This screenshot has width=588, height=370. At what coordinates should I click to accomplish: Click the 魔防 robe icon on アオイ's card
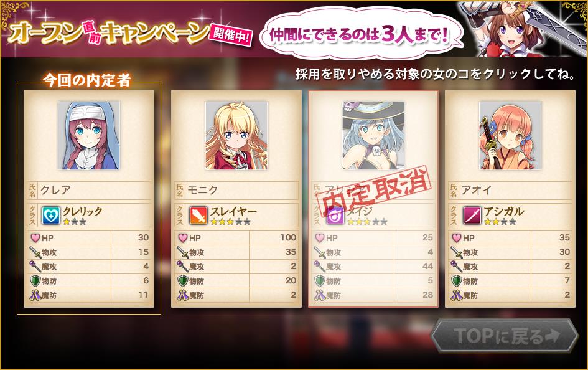tap(456, 295)
